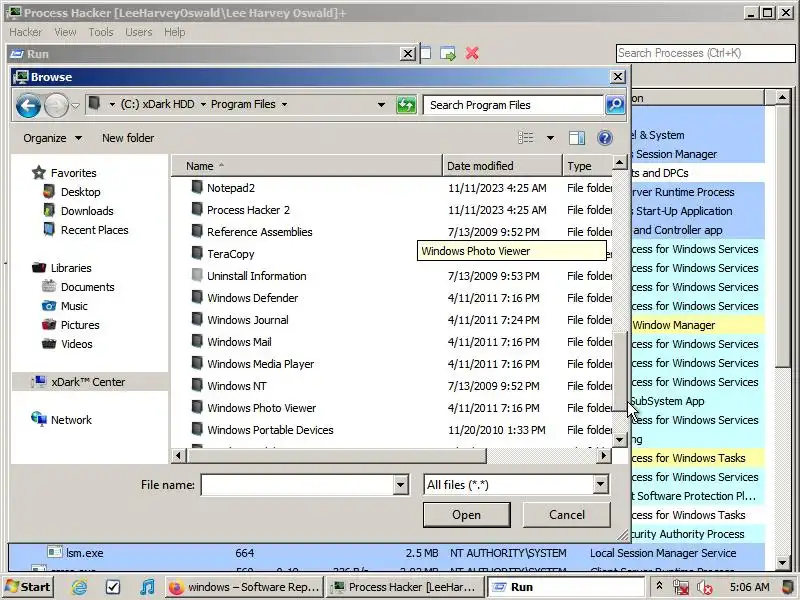Expand the Program Files breadcrumb arrow

[x=284, y=105]
